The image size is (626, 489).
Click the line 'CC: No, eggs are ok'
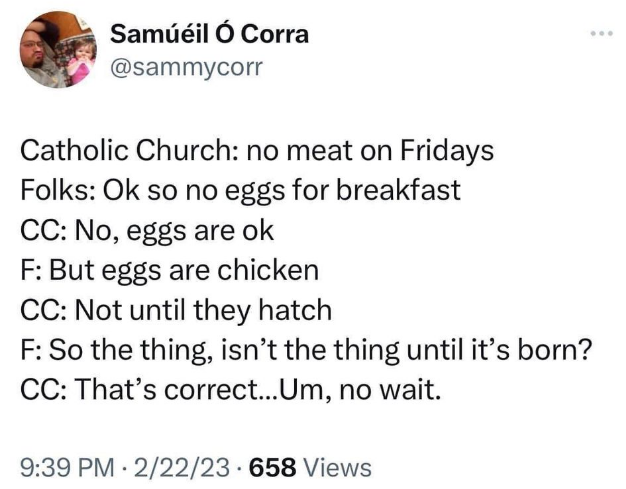click(146, 230)
